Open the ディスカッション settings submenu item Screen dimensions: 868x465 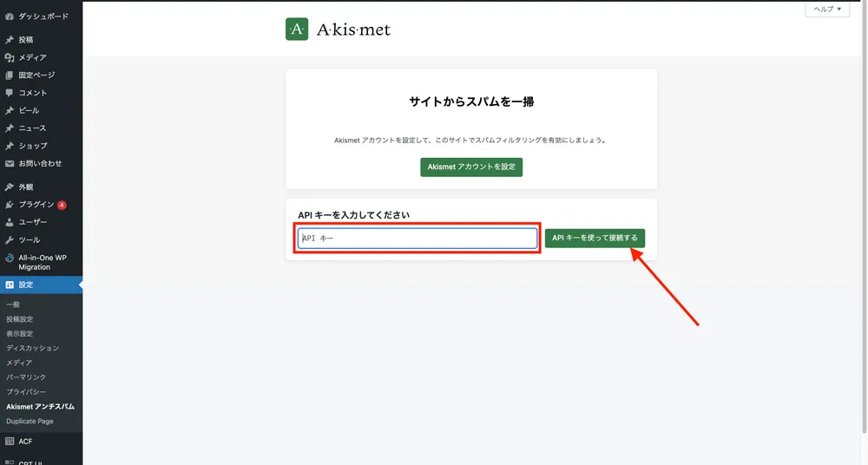pyautogui.click(x=33, y=348)
